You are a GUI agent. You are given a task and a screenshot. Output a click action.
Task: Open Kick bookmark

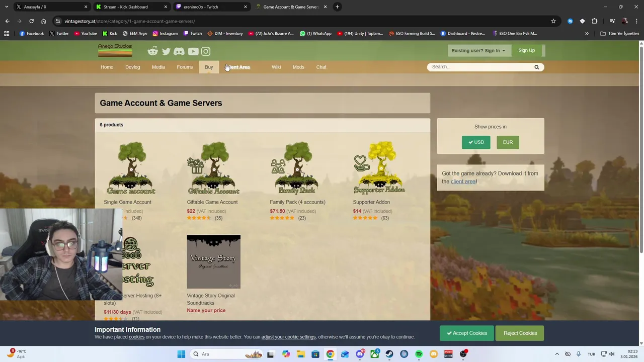point(110,34)
